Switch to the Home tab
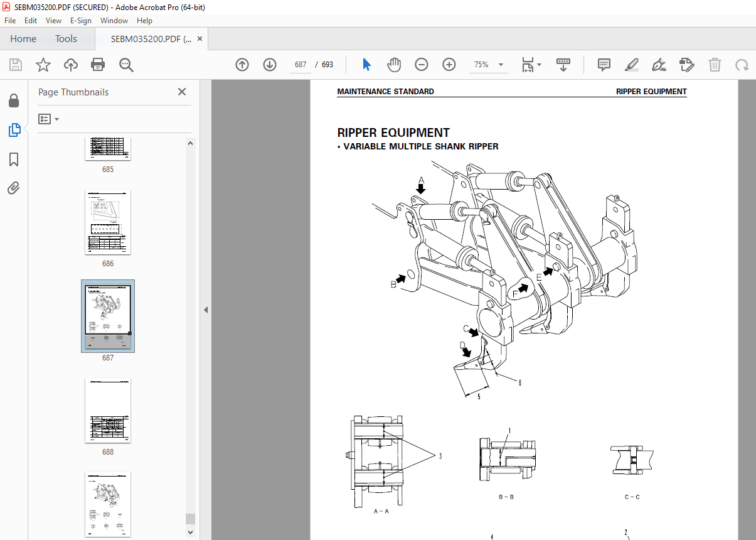 coord(23,39)
